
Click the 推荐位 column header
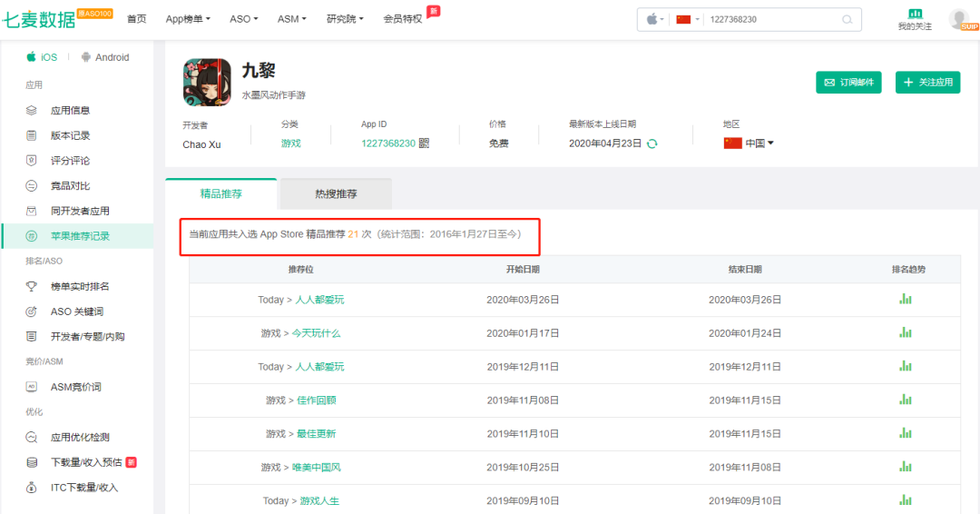point(300,270)
